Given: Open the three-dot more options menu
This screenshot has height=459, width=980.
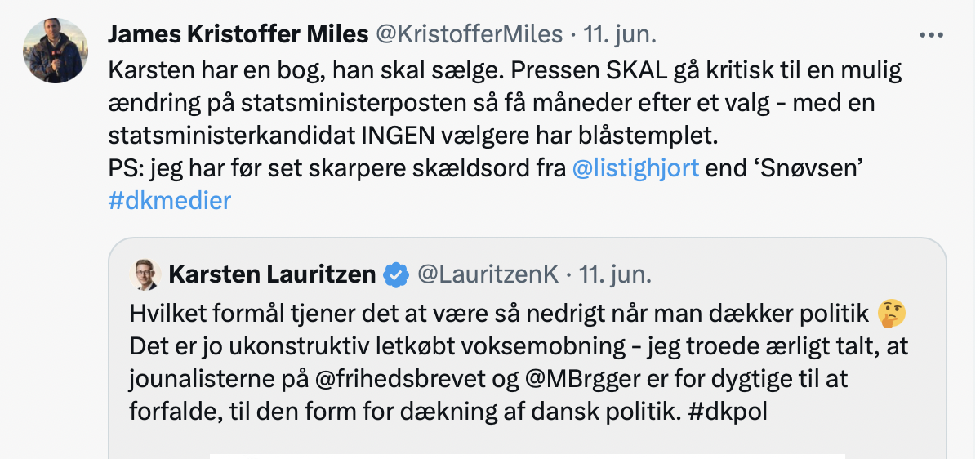Looking at the screenshot, I should [x=931, y=35].
